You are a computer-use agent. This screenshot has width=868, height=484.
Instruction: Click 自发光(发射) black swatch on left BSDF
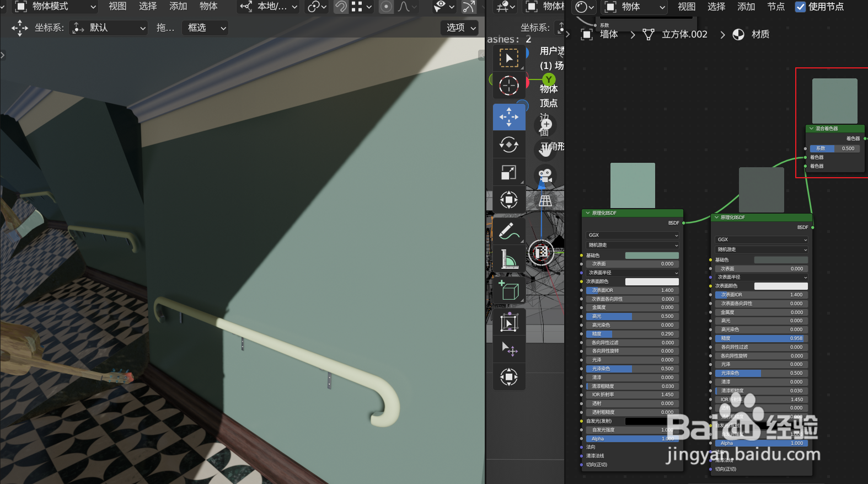point(652,421)
